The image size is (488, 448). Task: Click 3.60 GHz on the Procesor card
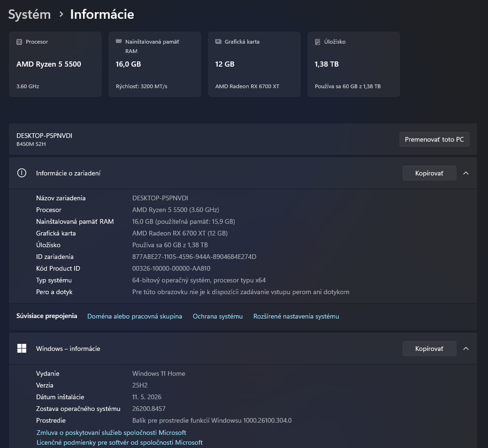point(28,86)
